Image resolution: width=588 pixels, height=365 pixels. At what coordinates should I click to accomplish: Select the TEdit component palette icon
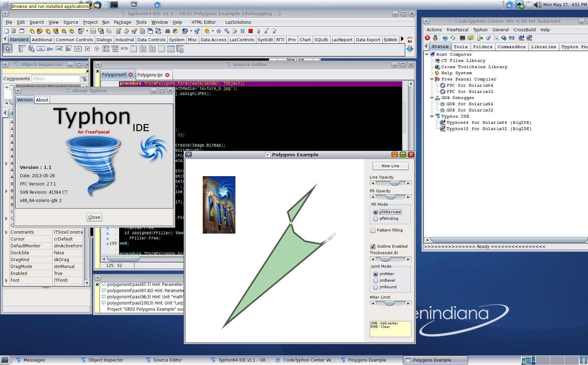(59, 49)
